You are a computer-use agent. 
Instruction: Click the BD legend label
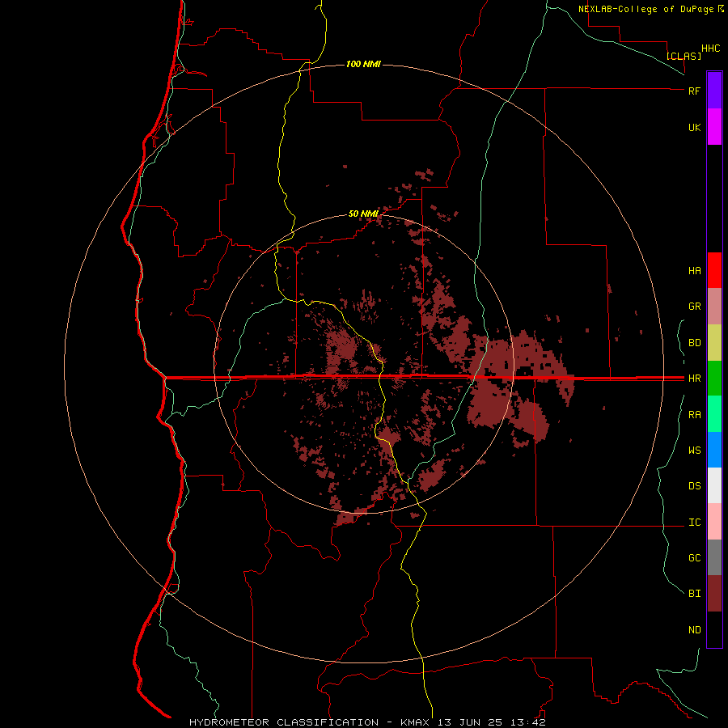pyautogui.click(x=694, y=343)
